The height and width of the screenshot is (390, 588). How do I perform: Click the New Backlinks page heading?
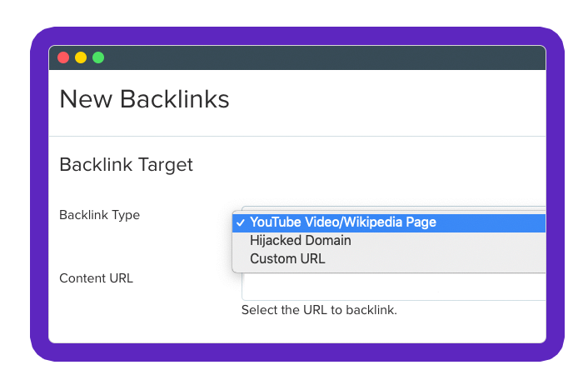[144, 99]
